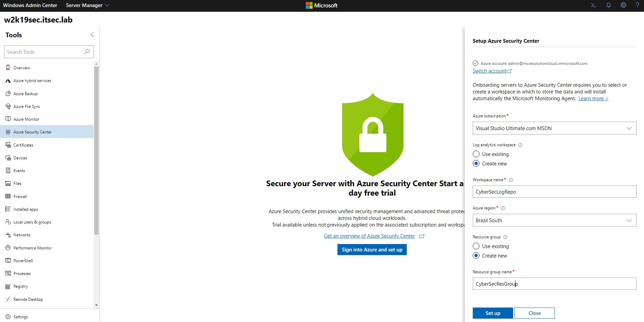Click the Performance Monitor icon
This screenshot has height=322, width=644.
(x=8, y=248)
